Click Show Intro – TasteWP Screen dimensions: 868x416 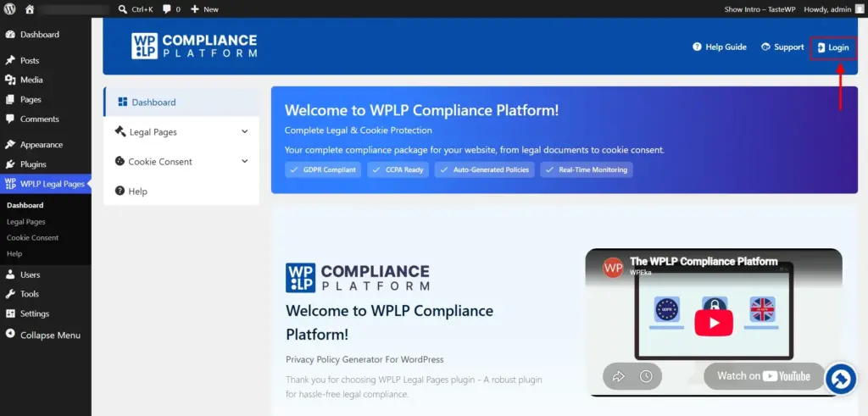(x=759, y=8)
